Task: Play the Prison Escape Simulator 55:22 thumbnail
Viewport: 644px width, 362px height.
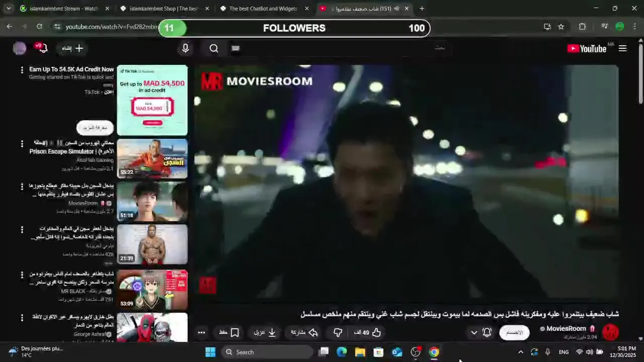Action: [x=152, y=159]
